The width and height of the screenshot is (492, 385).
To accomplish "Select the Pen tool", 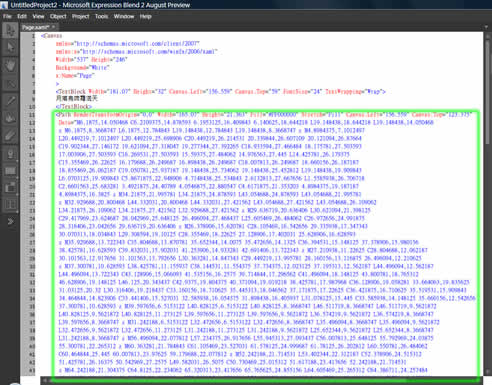I will click(x=10, y=154).
